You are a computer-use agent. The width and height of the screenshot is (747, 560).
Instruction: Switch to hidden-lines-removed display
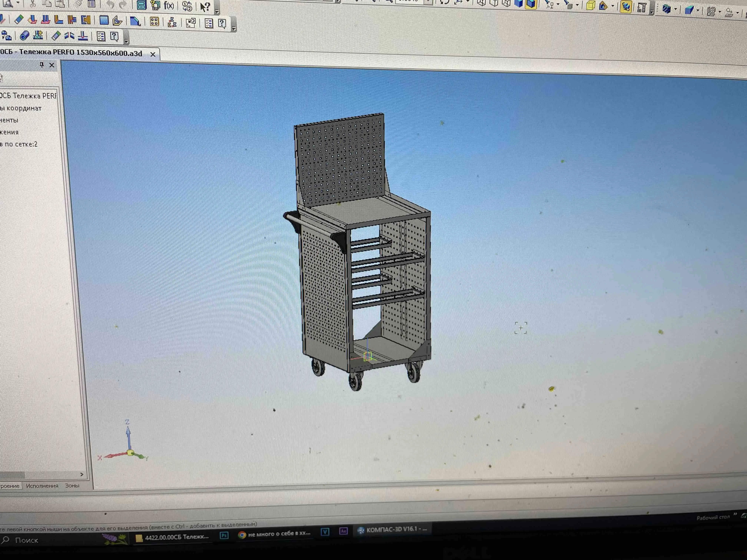(x=494, y=3)
